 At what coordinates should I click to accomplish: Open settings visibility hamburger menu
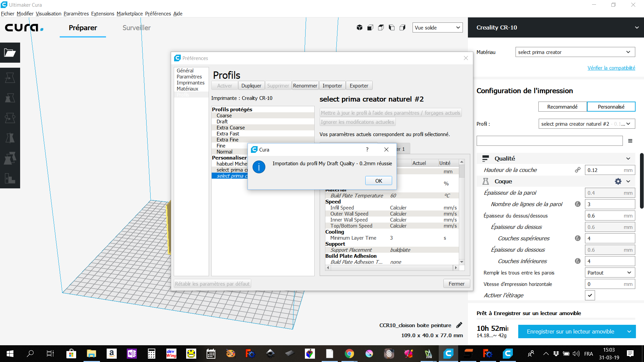(x=630, y=141)
